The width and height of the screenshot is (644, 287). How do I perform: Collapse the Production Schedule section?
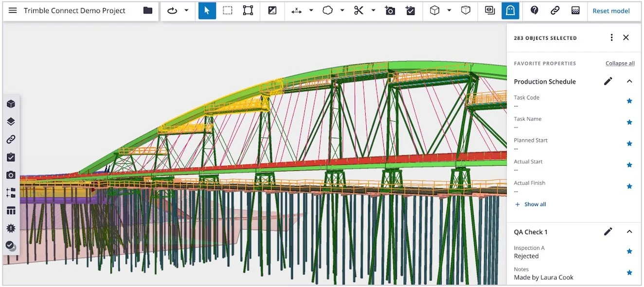629,81
